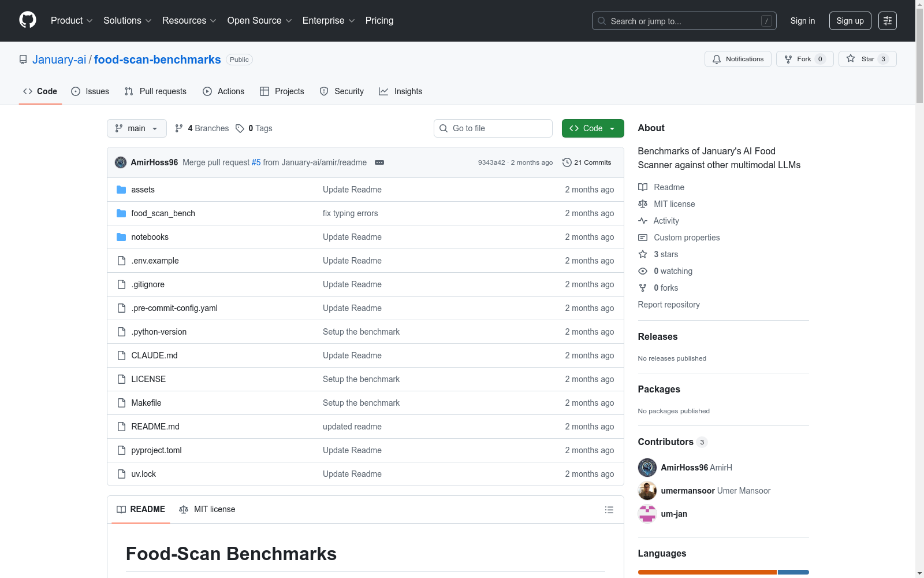Expand the Open Source menu
This screenshot has height=578, width=924.
point(260,21)
